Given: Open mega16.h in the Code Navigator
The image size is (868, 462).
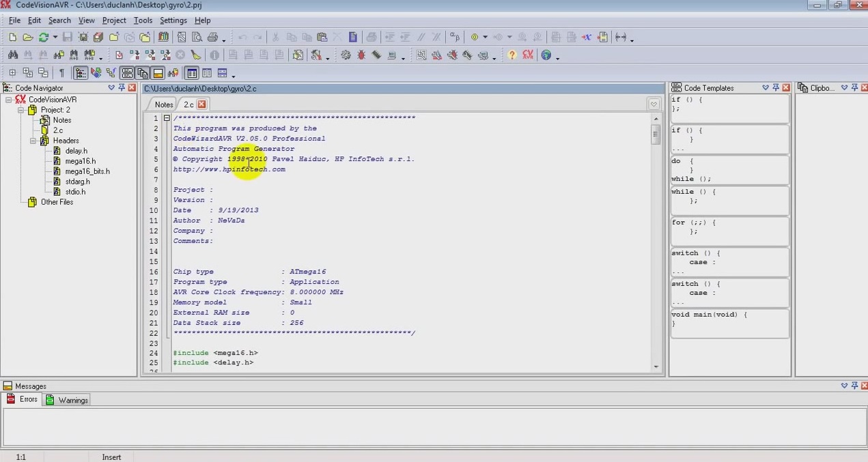Looking at the screenshot, I should (x=80, y=161).
